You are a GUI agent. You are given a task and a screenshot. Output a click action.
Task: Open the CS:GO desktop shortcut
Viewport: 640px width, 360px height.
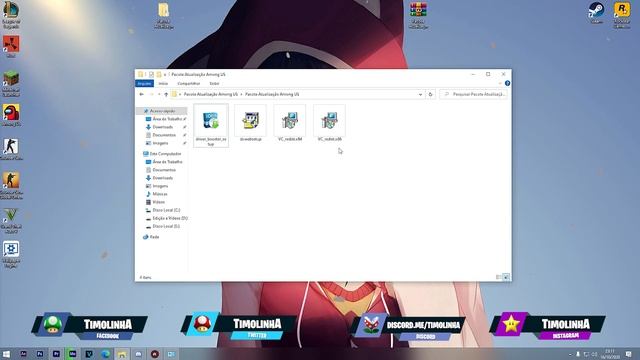click(11, 186)
